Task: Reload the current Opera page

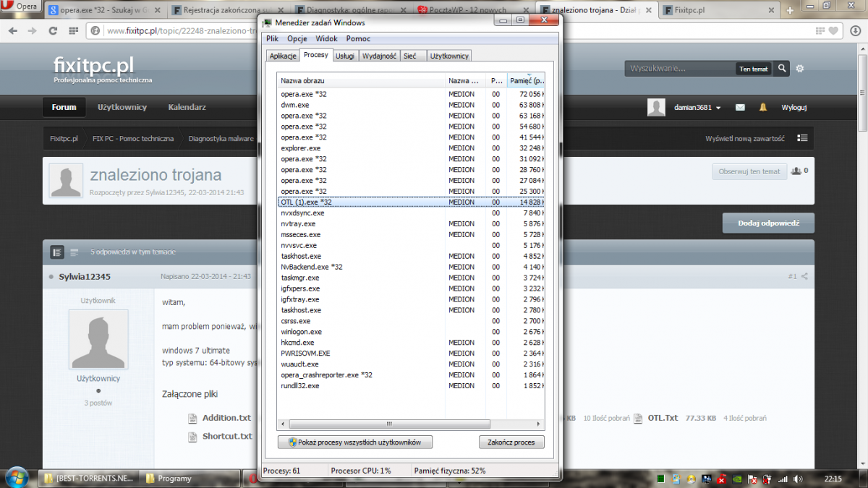Action: [52, 31]
